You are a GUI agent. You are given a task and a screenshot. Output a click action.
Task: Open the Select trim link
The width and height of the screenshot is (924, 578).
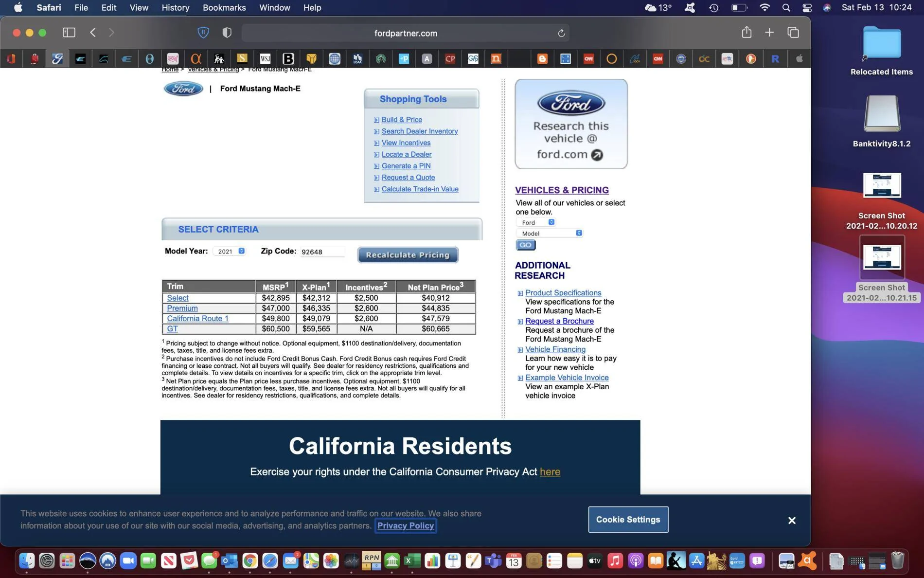click(x=178, y=298)
